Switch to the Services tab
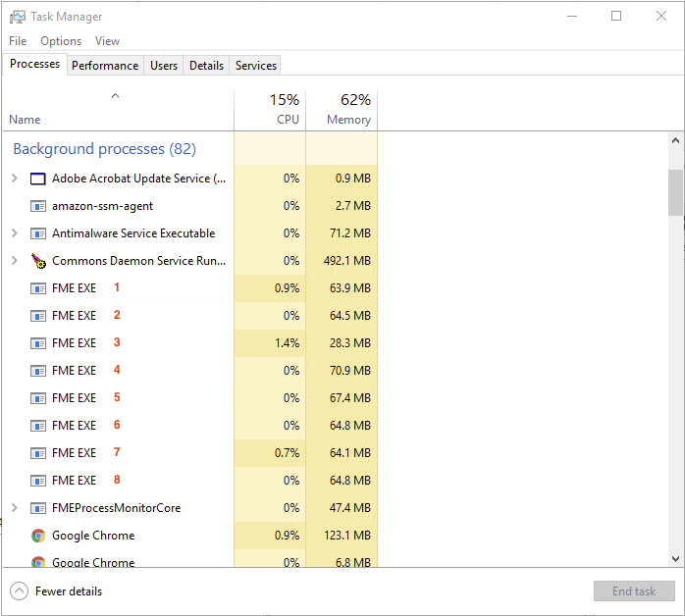Screen dimensions: 685x616 [255, 66]
